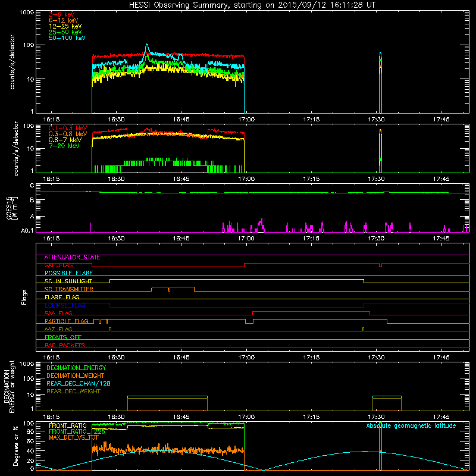Select the SAA_FLAG label
Screen dimensions: 476x476
coord(58,314)
